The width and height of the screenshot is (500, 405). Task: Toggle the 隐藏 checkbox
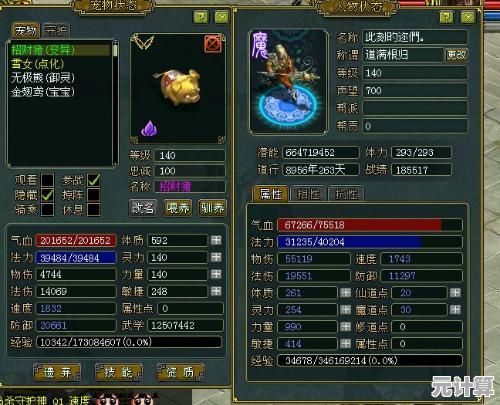click(47, 195)
